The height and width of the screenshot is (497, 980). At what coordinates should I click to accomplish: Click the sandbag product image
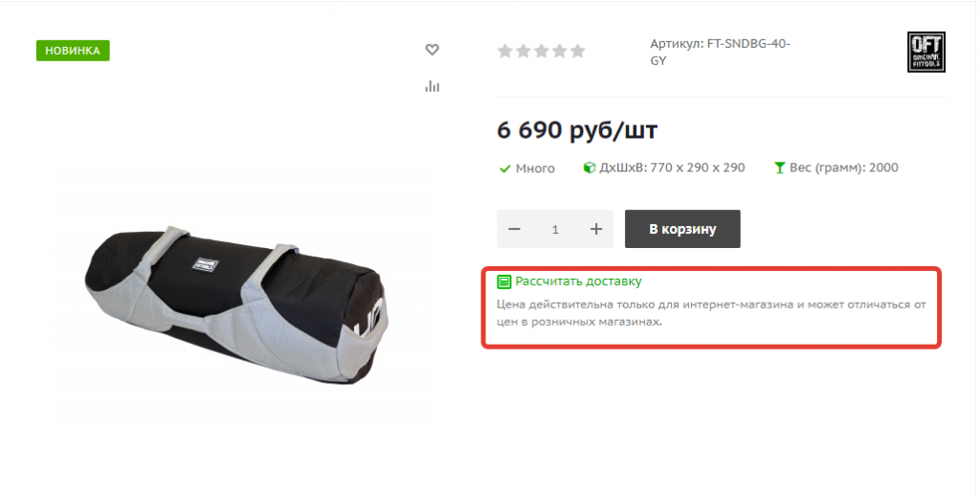[237, 305]
